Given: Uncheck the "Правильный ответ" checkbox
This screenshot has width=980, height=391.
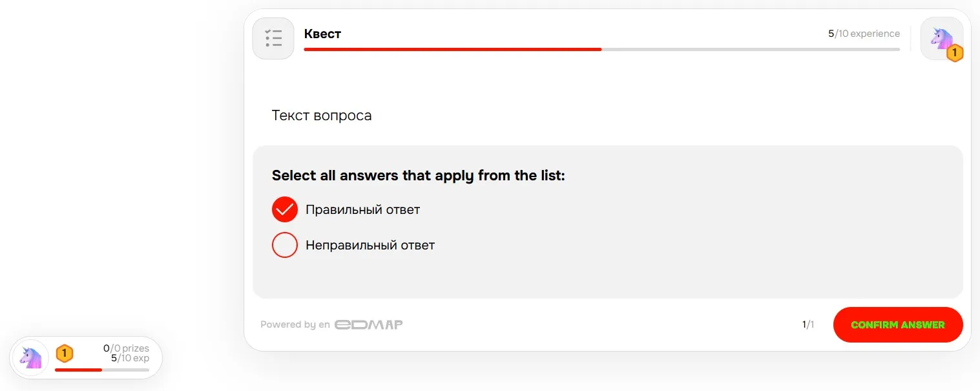Looking at the screenshot, I should click(285, 209).
